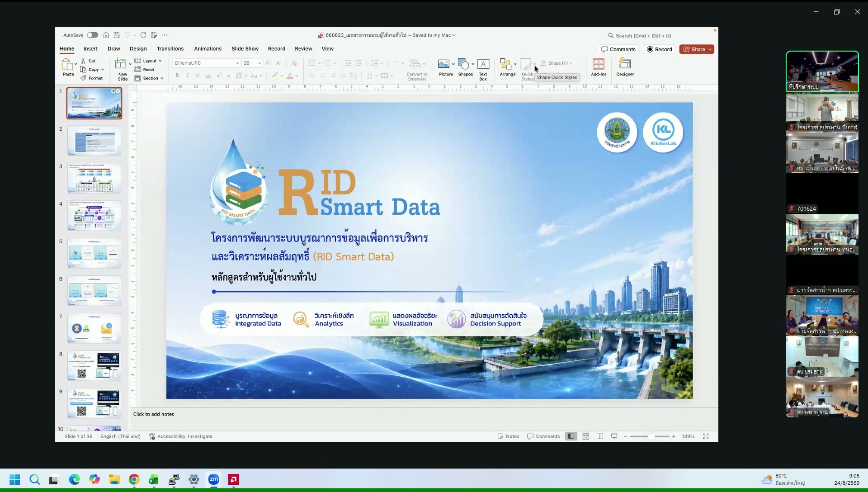Reset the slide layout
The height and width of the screenshot is (492, 868).
click(145, 70)
